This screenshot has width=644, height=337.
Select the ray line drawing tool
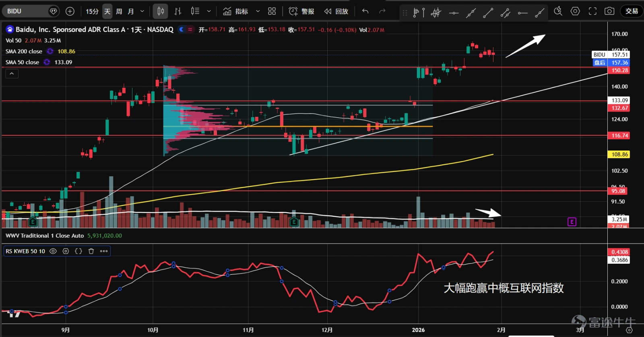(540, 13)
